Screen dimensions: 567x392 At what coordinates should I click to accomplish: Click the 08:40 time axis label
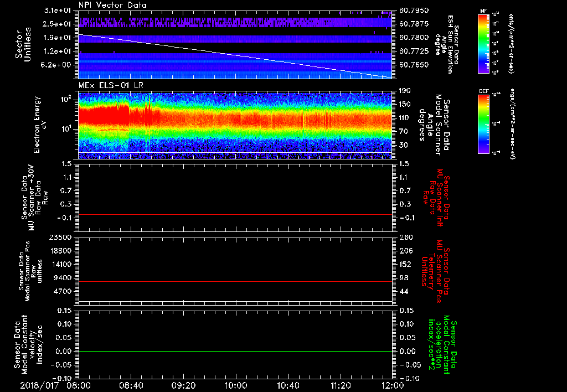[131, 384]
